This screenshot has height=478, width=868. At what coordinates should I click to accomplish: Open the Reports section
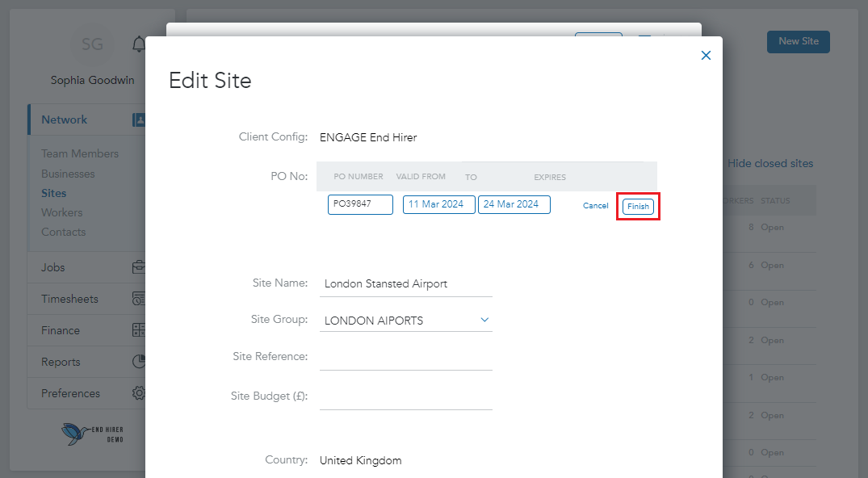[x=87, y=363]
